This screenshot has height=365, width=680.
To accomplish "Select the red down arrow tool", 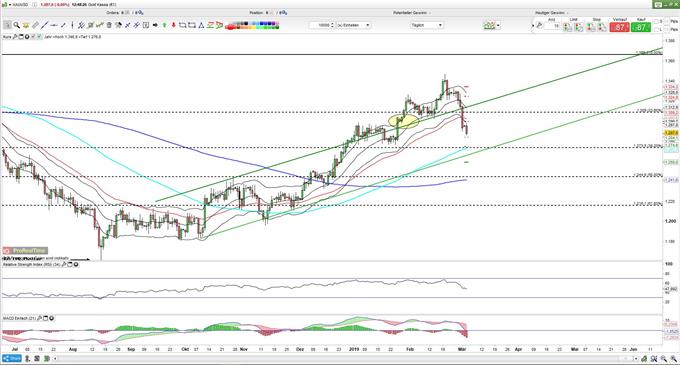I will tap(173, 25).
